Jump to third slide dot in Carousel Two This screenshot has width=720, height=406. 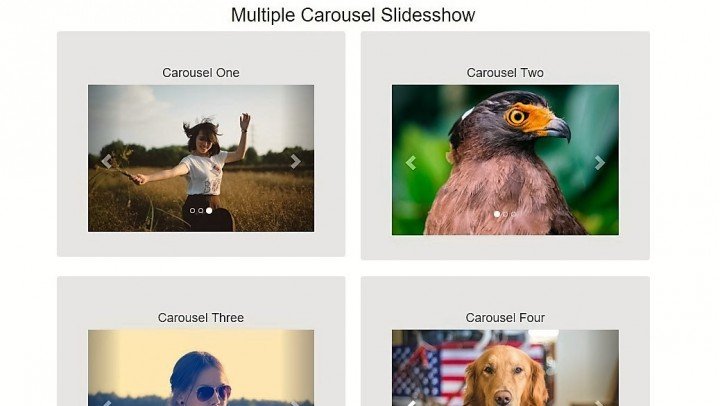[513, 214]
